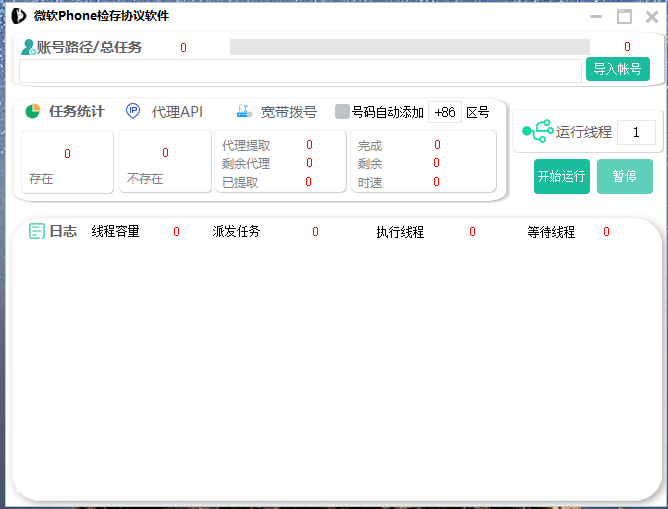Click the green thread icon beside 运行线程

tap(537, 132)
